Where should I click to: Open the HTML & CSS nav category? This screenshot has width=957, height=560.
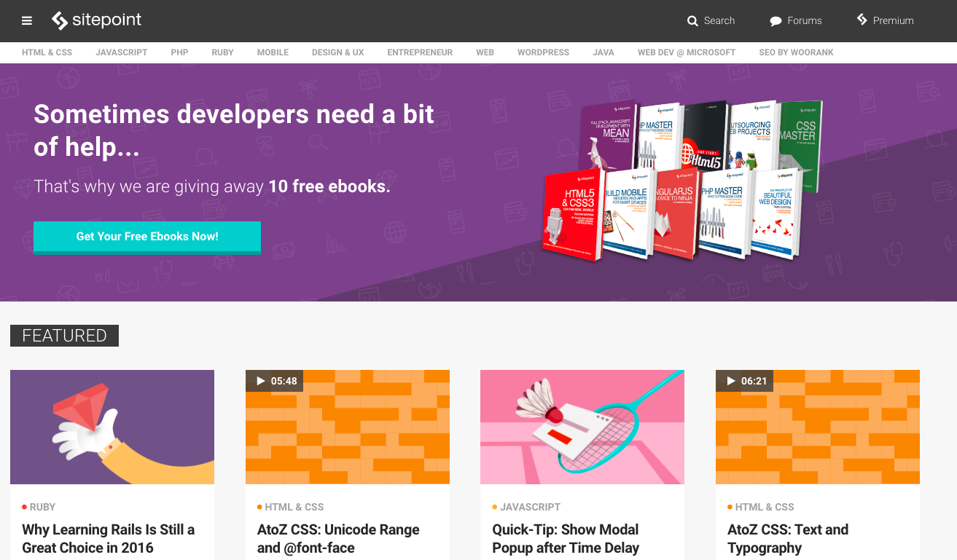[x=47, y=52]
